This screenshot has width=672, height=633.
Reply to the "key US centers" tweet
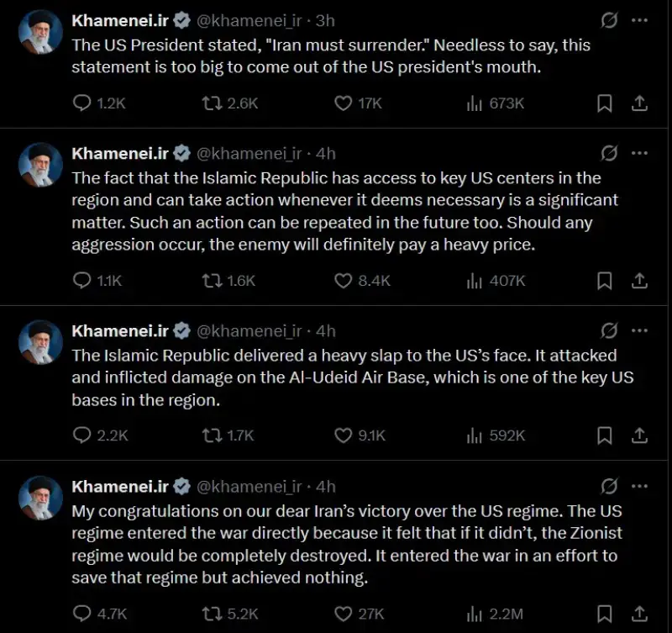82,280
